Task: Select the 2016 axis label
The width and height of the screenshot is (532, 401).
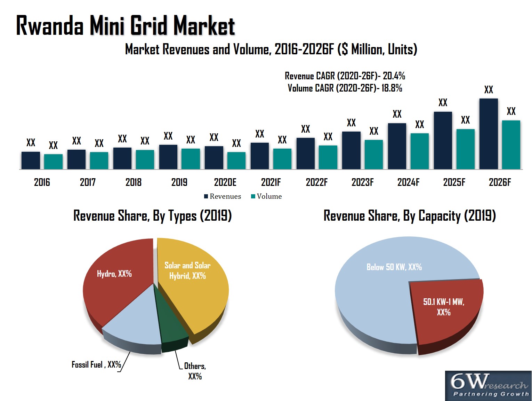Action: click(x=42, y=182)
